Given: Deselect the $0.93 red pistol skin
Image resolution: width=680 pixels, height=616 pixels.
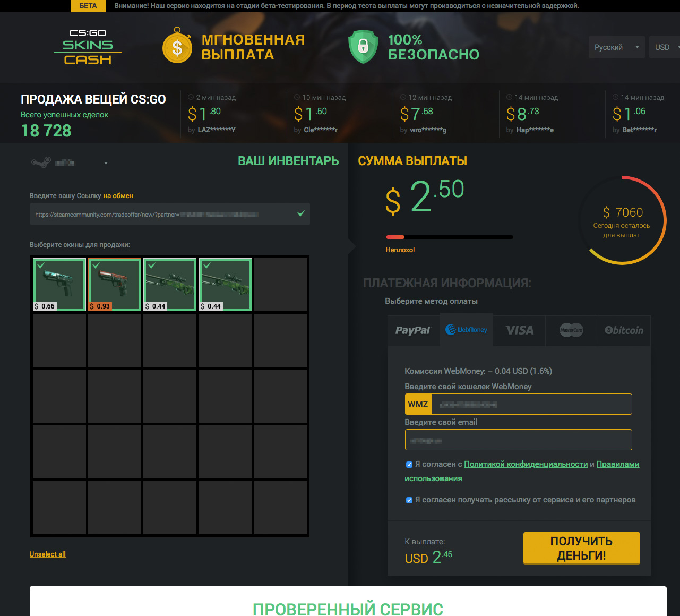Looking at the screenshot, I should coord(115,284).
